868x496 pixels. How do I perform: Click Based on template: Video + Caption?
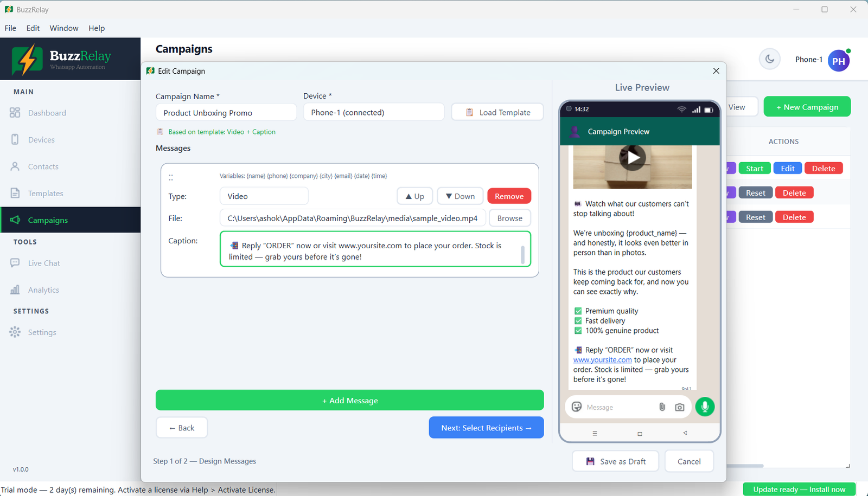[x=222, y=132]
